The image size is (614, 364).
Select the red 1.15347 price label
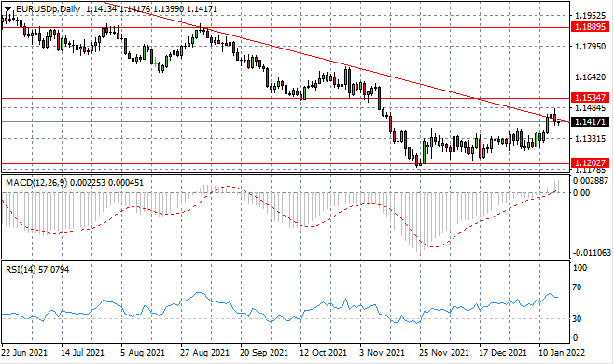(x=591, y=98)
